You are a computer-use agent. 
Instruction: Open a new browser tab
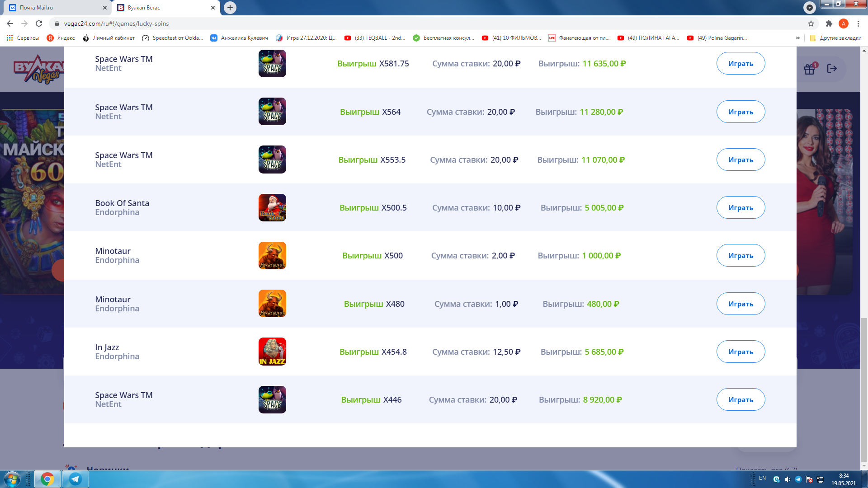pos(230,8)
